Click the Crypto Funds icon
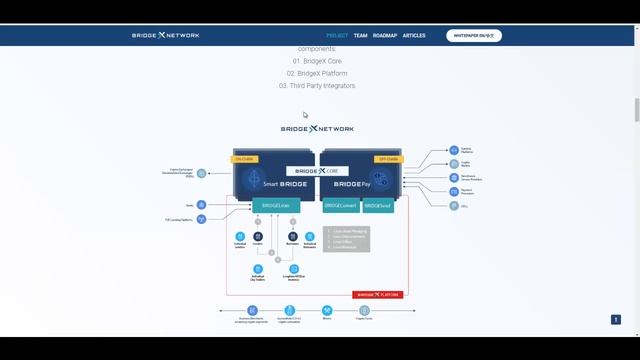The image size is (640, 360). click(x=364, y=310)
